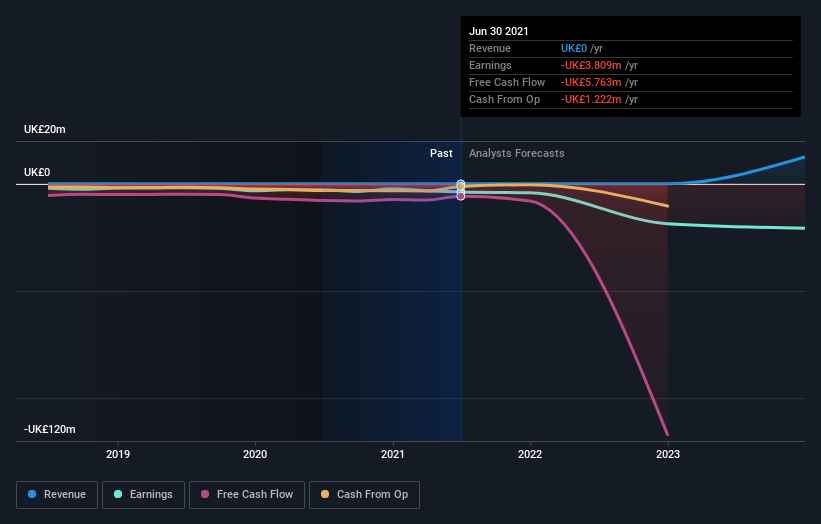Screen dimensions: 821x524
Task: Toggle the Free Cash Flow legend series
Action: click(x=247, y=495)
